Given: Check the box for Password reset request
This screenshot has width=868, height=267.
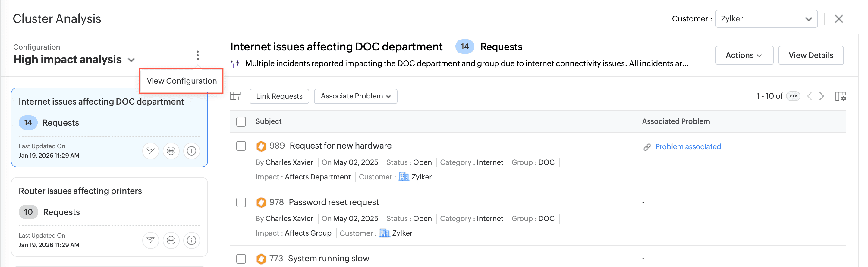Looking at the screenshot, I should click(x=241, y=203).
